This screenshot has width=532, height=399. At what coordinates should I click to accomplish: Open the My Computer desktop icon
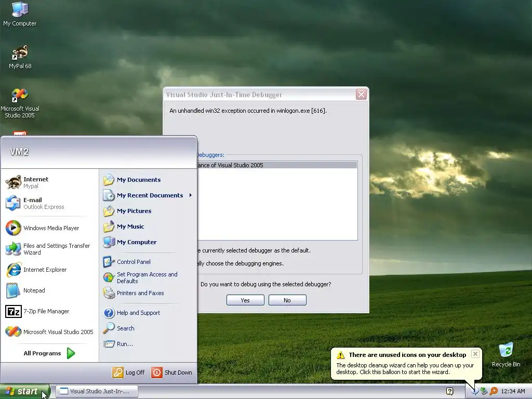pyautogui.click(x=20, y=14)
